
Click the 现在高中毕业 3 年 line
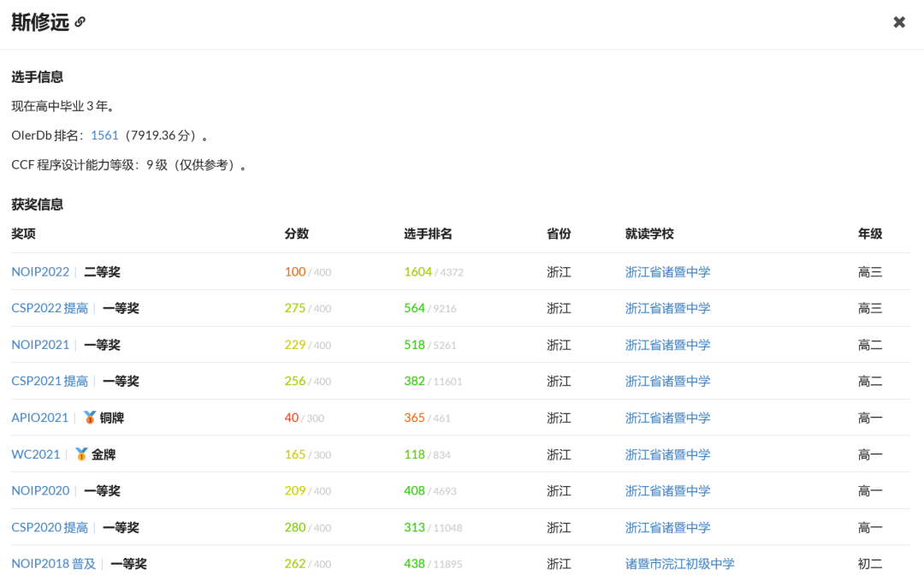tap(63, 106)
